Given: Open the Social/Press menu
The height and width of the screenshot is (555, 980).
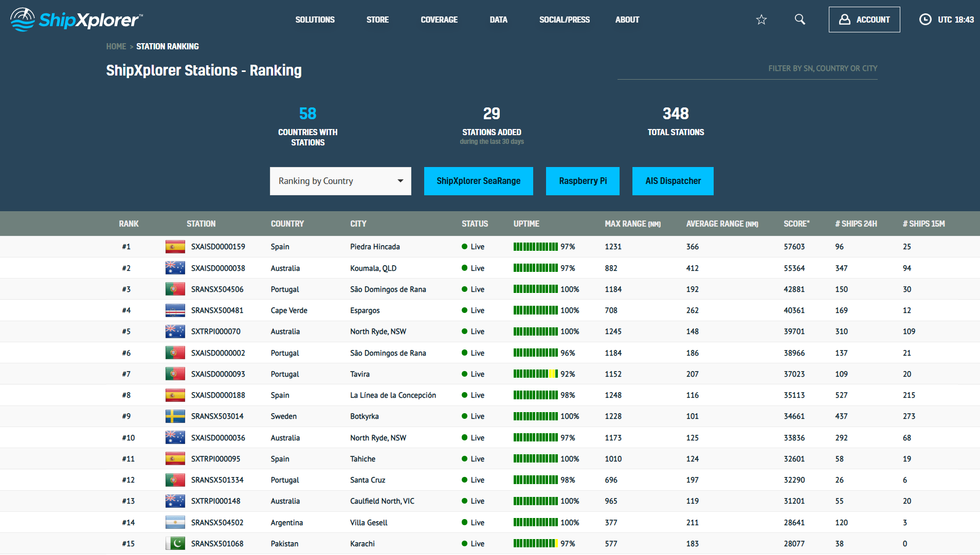Looking at the screenshot, I should [565, 20].
